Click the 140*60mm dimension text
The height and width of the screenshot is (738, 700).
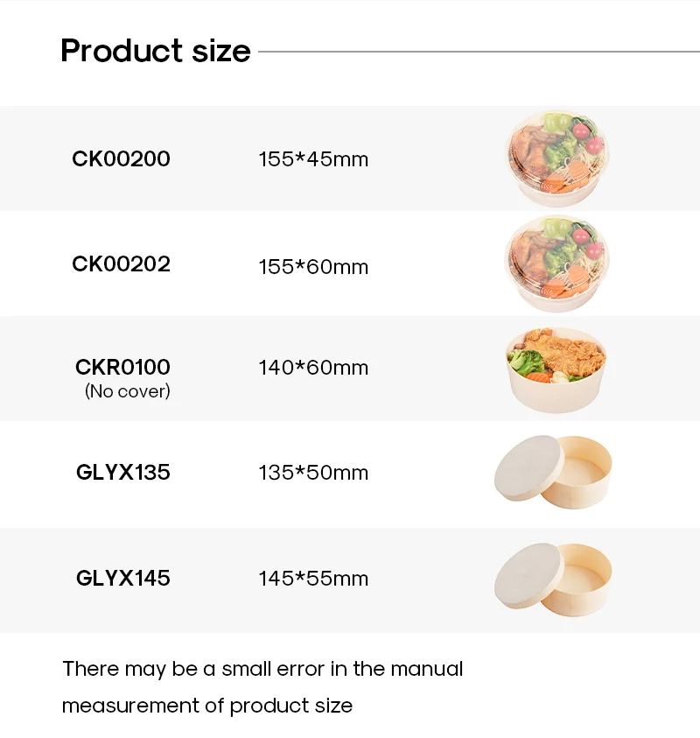point(313,368)
